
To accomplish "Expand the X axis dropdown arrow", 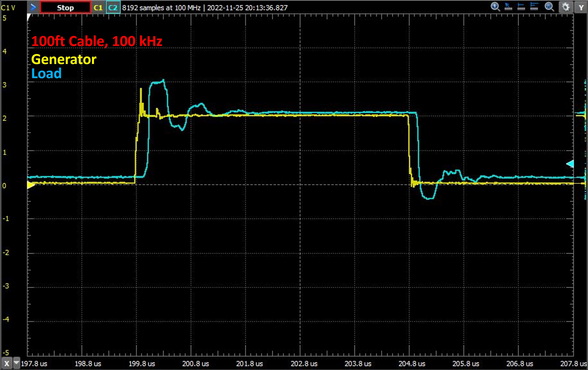I will point(16,363).
